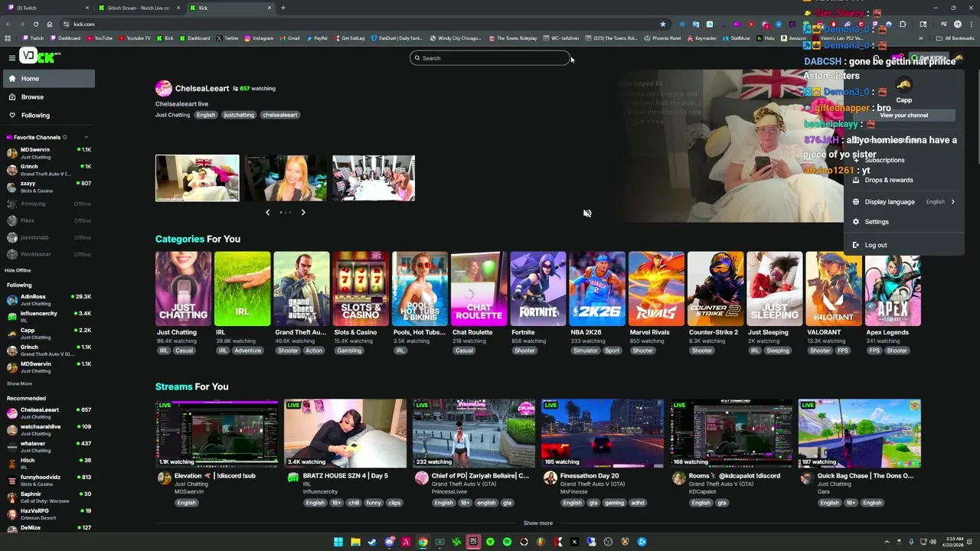Unmute the featured stream player

click(x=587, y=214)
